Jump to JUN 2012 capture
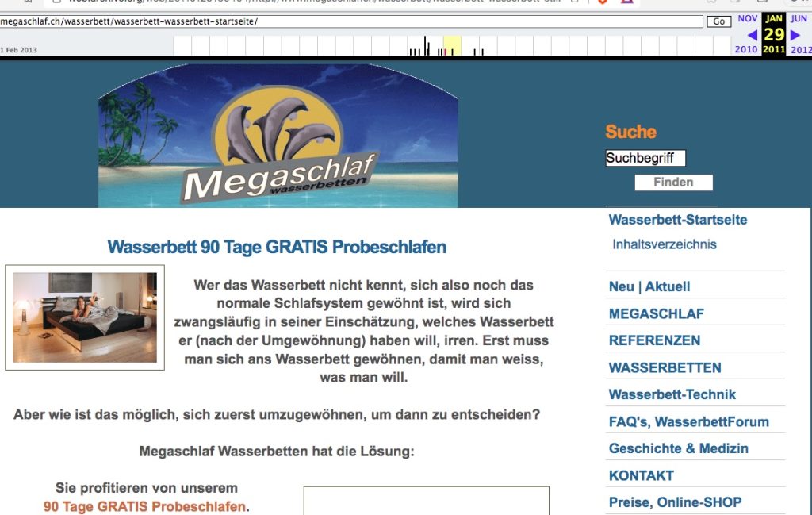 coord(799,18)
